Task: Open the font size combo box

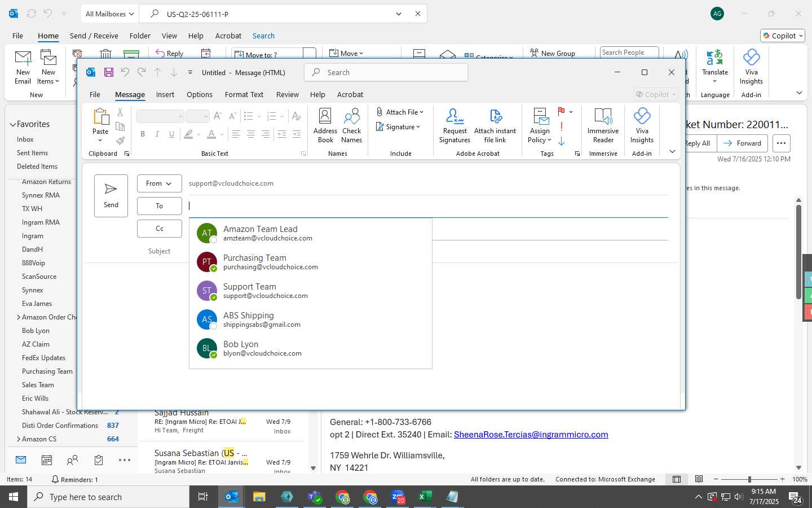Action: click(197, 116)
